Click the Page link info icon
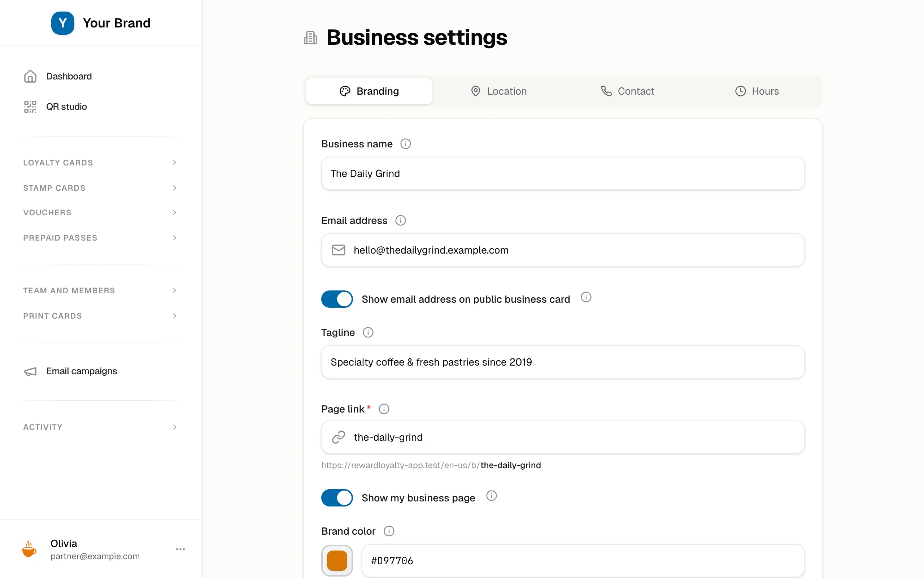The width and height of the screenshot is (924, 578). click(x=384, y=409)
